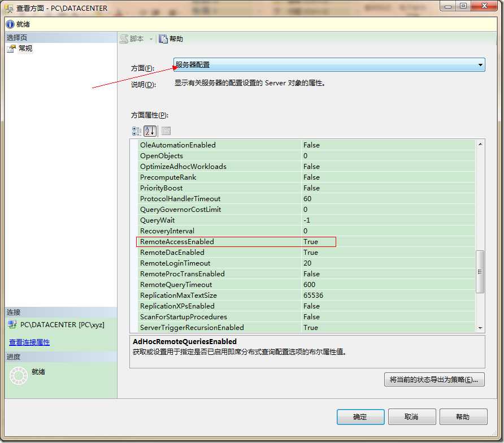Sort properties alphabetically with the A-Z icon
504x443 pixels.
[150, 131]
